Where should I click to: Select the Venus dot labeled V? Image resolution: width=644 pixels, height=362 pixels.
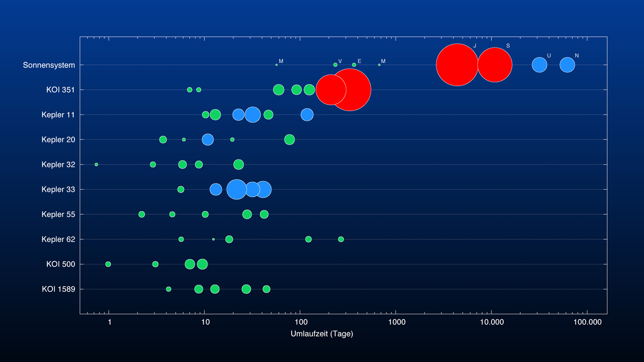335,65
